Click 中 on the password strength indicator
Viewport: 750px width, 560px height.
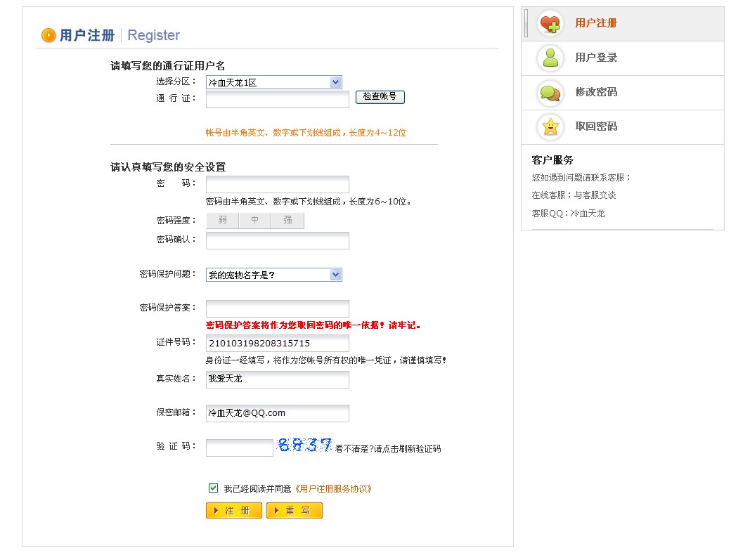254,220
